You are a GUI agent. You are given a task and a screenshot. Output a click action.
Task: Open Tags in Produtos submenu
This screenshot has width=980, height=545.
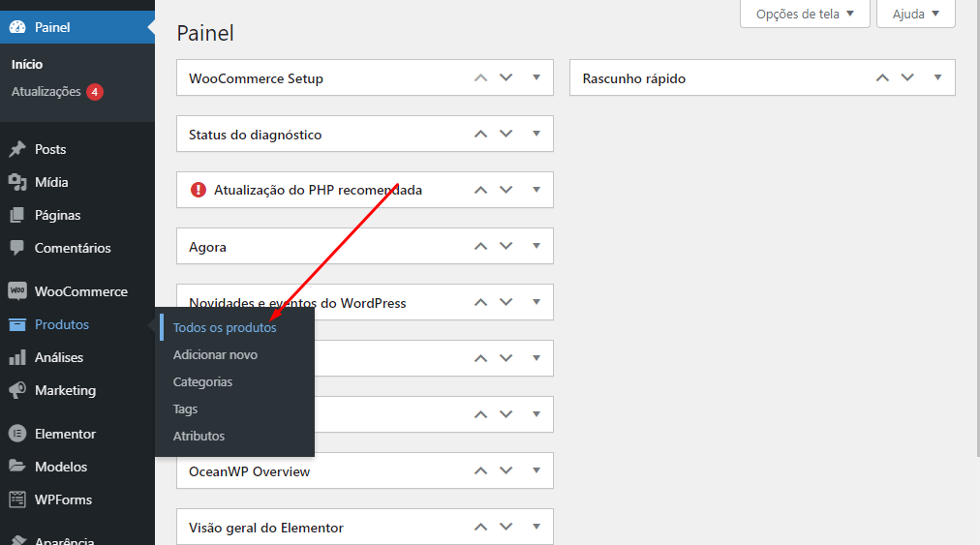point(185,409)
